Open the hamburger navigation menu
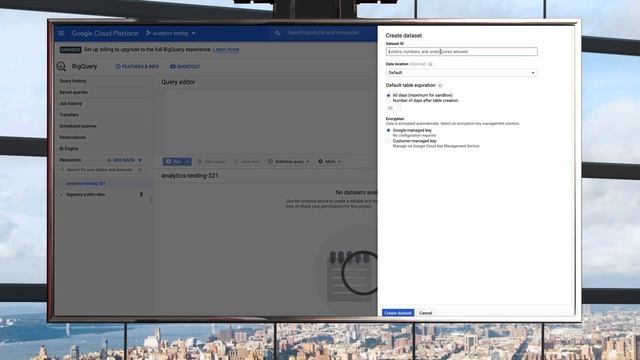 pyautogui.click(x=61, y=33)
